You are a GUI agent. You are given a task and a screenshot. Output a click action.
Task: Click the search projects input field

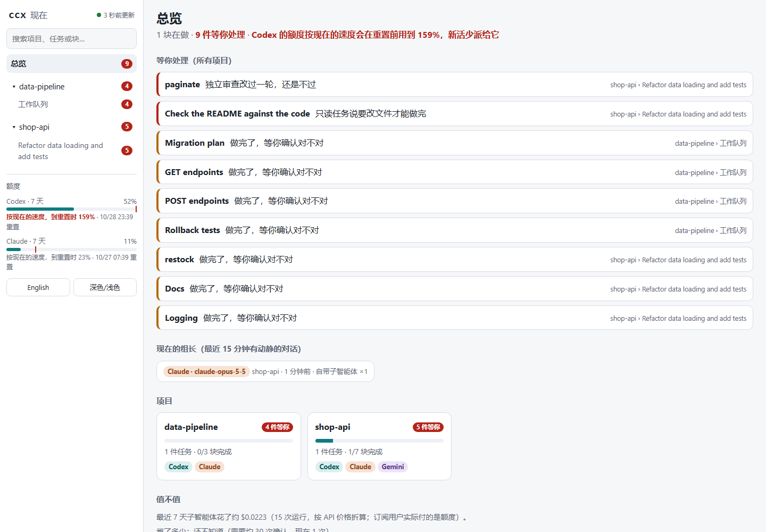(71, 39)
